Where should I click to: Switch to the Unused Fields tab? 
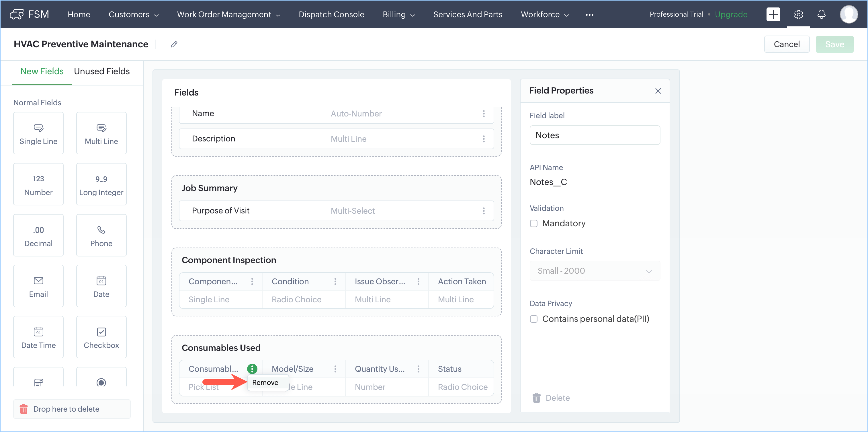[102, 71]
